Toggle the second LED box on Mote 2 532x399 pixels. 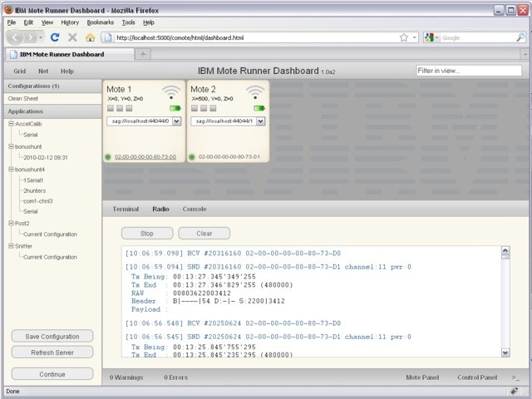[x=204, y=108]
